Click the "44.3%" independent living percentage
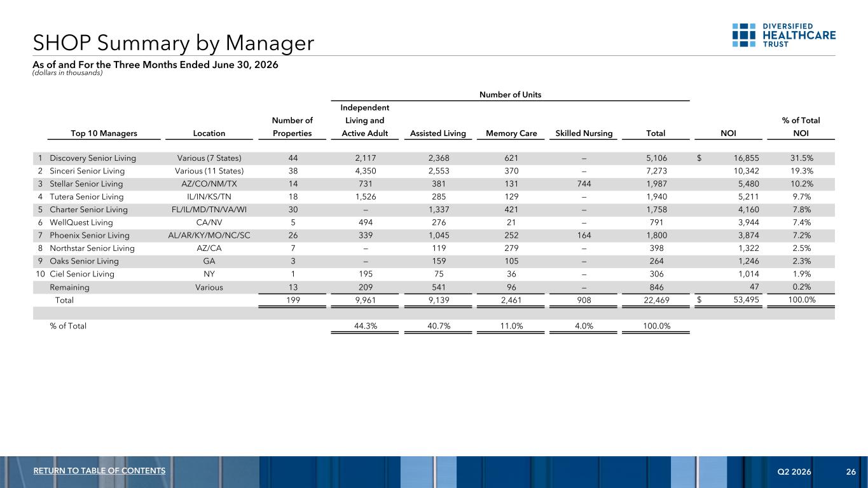 pyautogui.click(x=366, y=326)
